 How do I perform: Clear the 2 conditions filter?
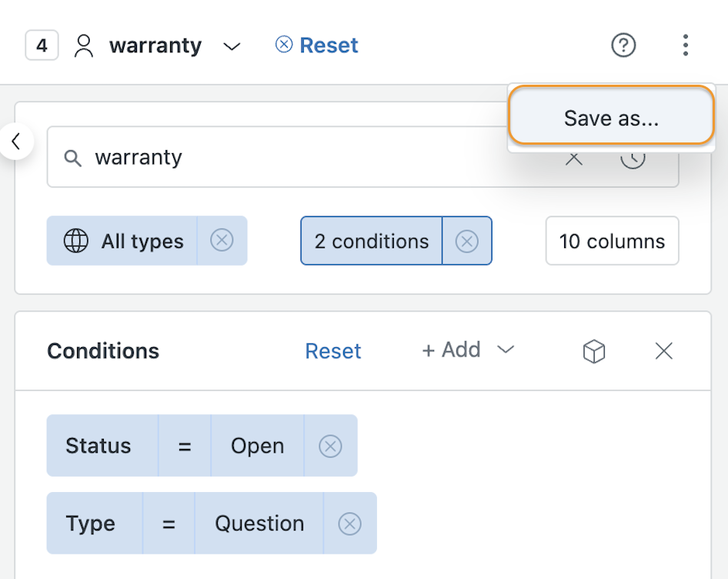pos(466,241)
